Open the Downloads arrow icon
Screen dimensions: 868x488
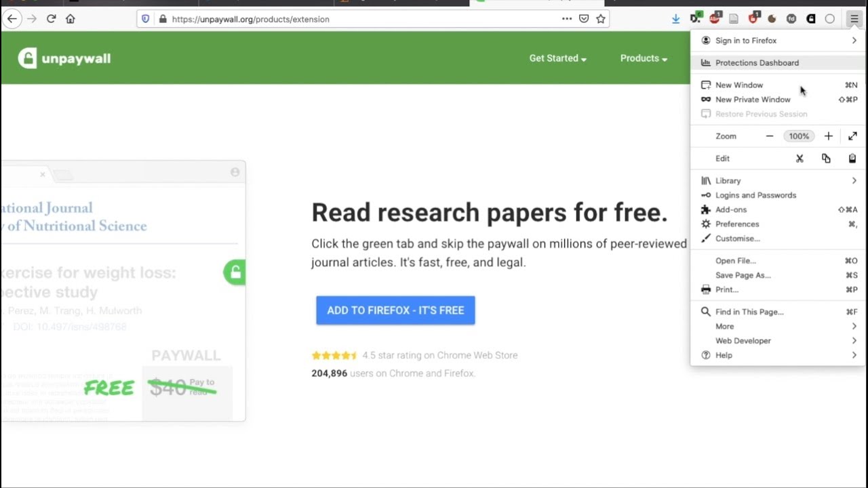coord(675,19)
